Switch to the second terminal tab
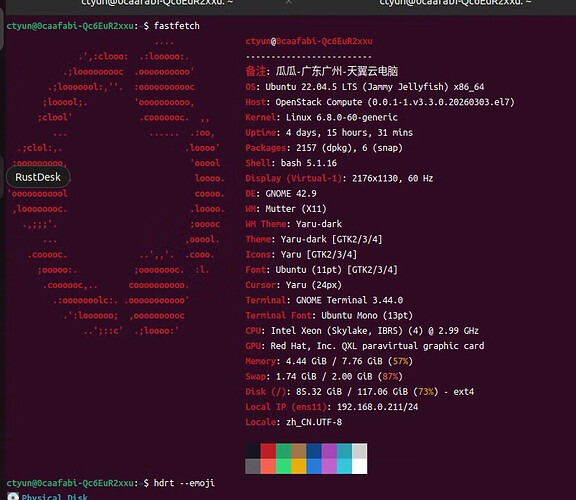Image resolution: width=576 pixels, height=500 pixels. coord(455,3)
